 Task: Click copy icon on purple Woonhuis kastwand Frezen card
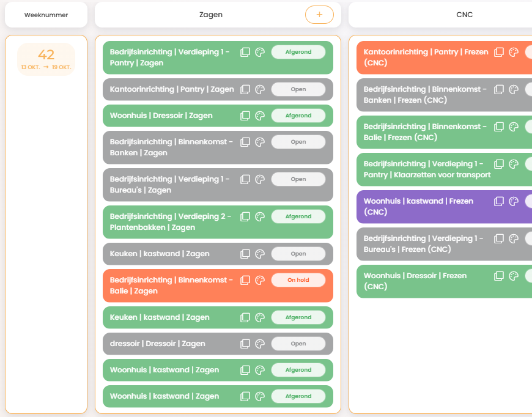point(499,201)
